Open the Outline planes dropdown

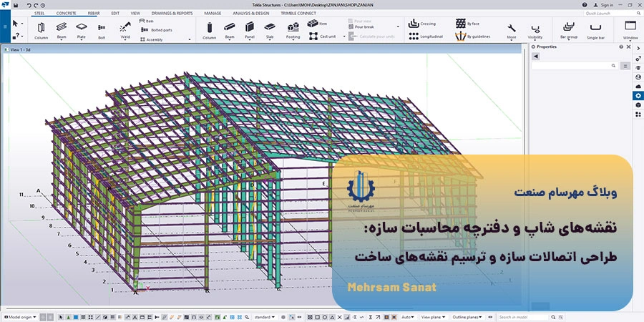click(467, 317)
